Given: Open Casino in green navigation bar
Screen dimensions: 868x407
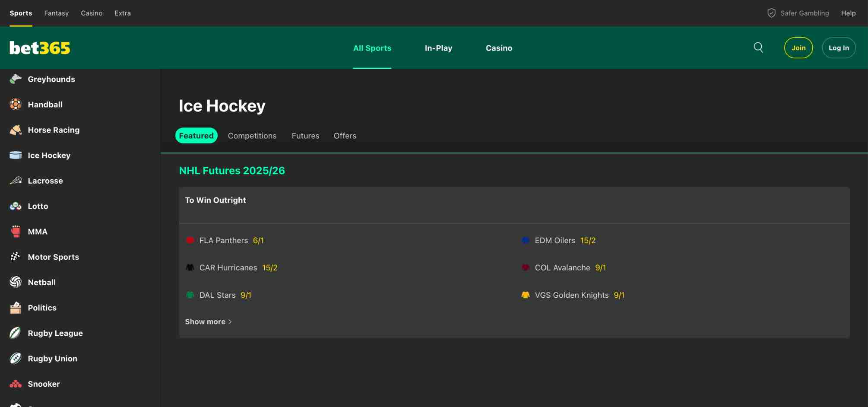Looking at the screenshot, I should [x=499, y=48].
